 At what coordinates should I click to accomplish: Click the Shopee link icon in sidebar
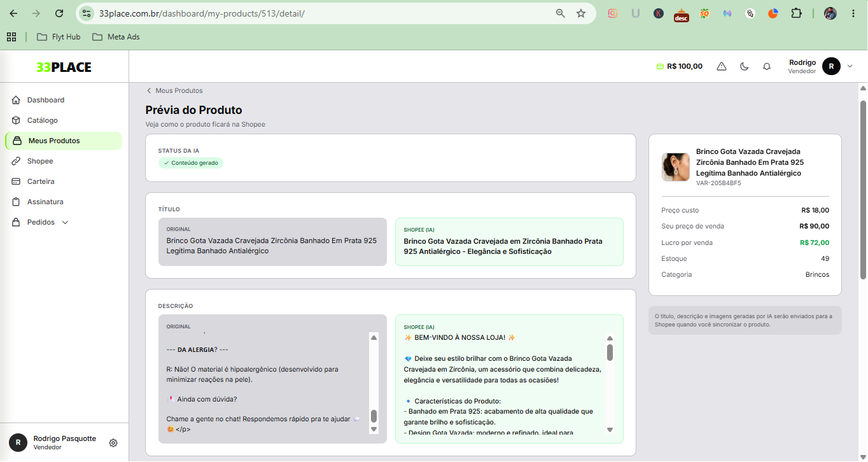(16, 161)
